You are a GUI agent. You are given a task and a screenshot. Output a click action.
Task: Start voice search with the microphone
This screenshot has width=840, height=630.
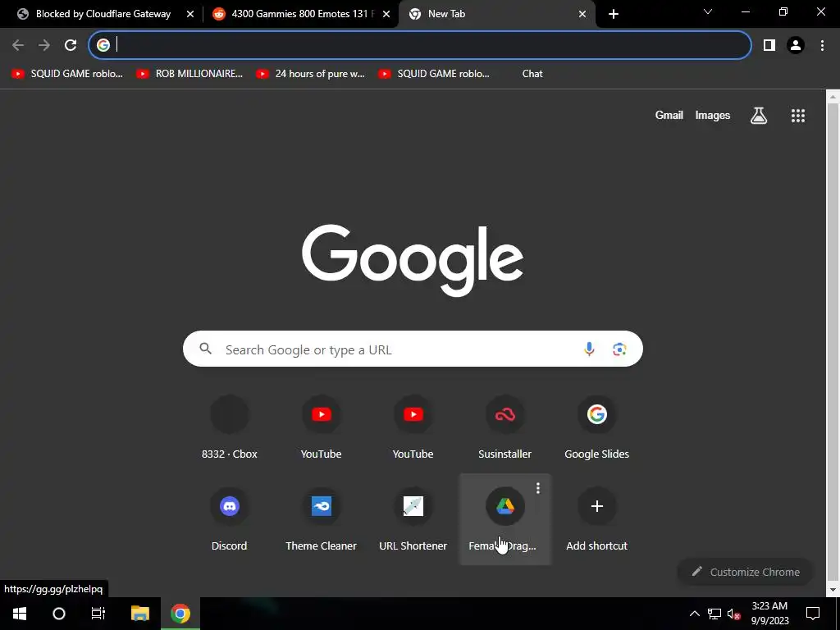pos(589,349)
